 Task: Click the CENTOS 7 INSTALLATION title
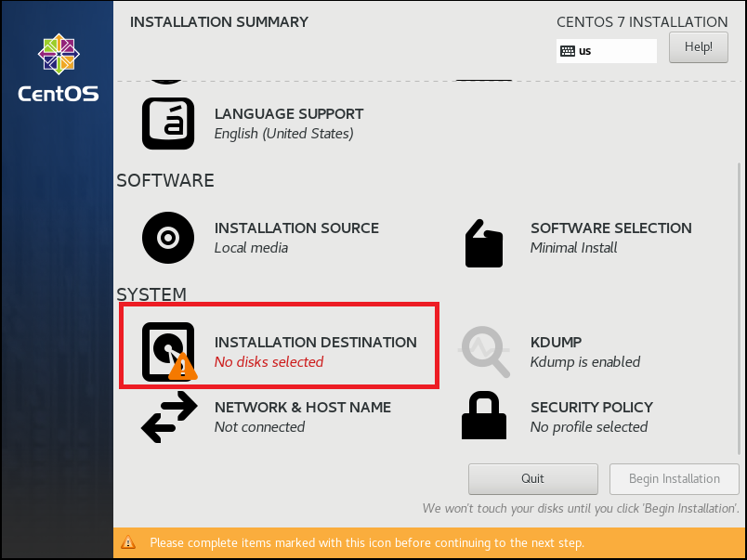[x=642, y=22]
